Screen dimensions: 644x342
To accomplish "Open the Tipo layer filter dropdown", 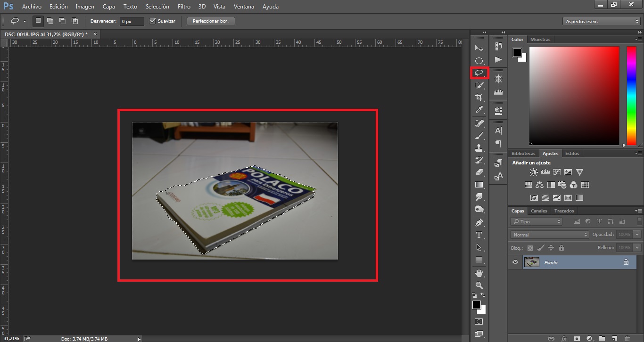I will coord(537,221).
